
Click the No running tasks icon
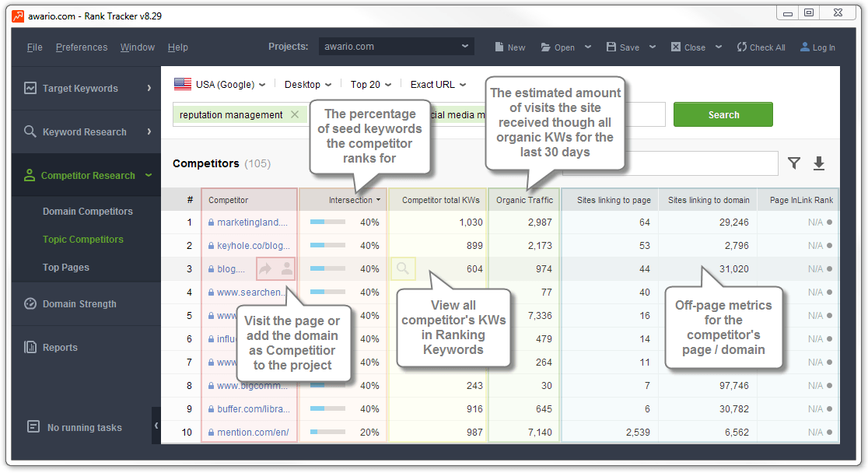tap(33, 426)
